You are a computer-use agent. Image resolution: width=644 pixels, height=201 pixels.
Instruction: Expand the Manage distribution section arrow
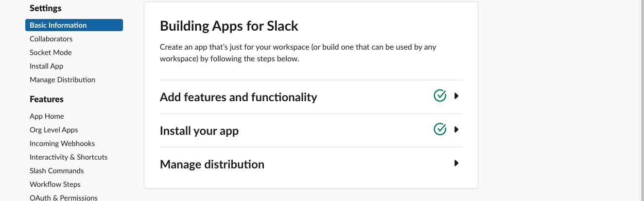[x=456, y=163]
